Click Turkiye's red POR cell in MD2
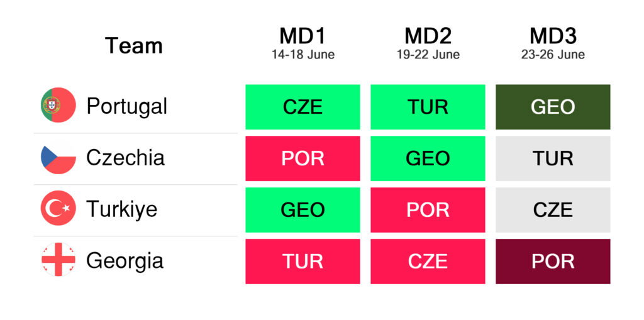Screen dimensions: 644x320 pos(428,210)
